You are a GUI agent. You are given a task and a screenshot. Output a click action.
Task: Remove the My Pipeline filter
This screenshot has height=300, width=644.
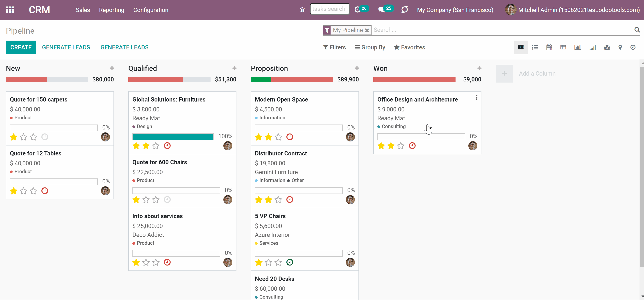pos(367,30)
